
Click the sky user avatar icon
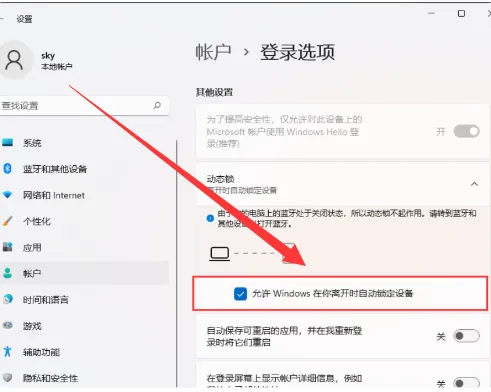(14, 60)
